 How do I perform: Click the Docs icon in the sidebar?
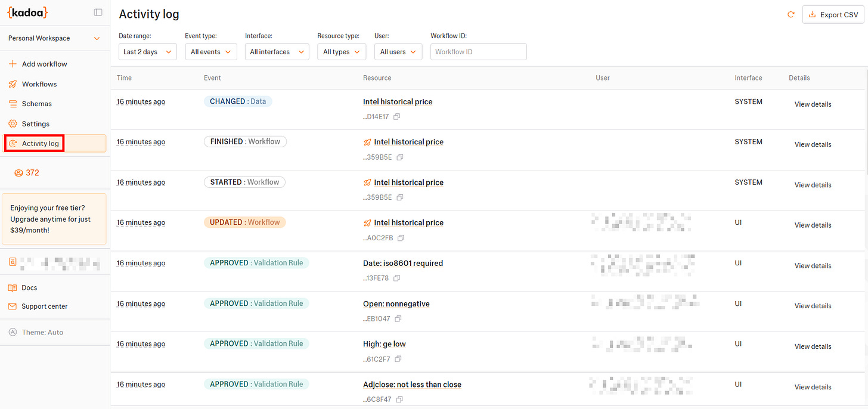(13, 287)
